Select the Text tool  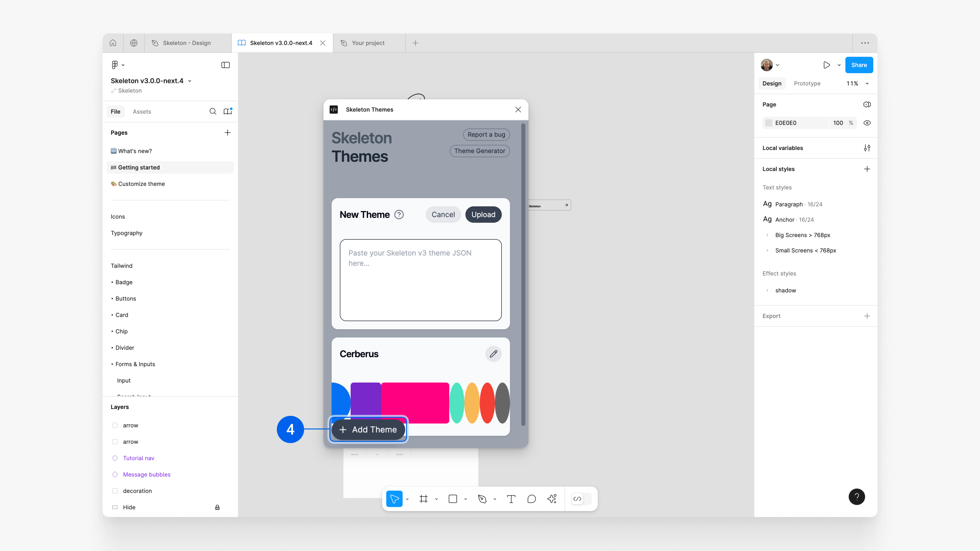(x=511, y=499)
